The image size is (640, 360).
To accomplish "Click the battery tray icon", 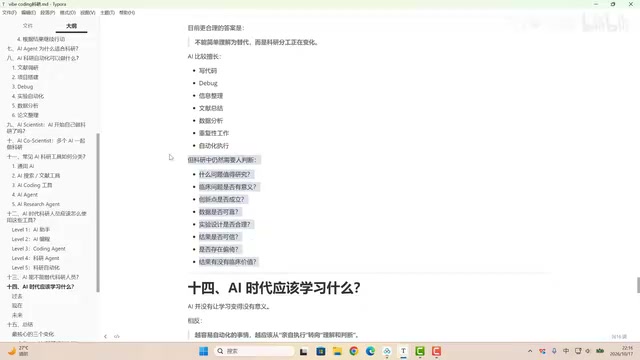I will point(600,351).
